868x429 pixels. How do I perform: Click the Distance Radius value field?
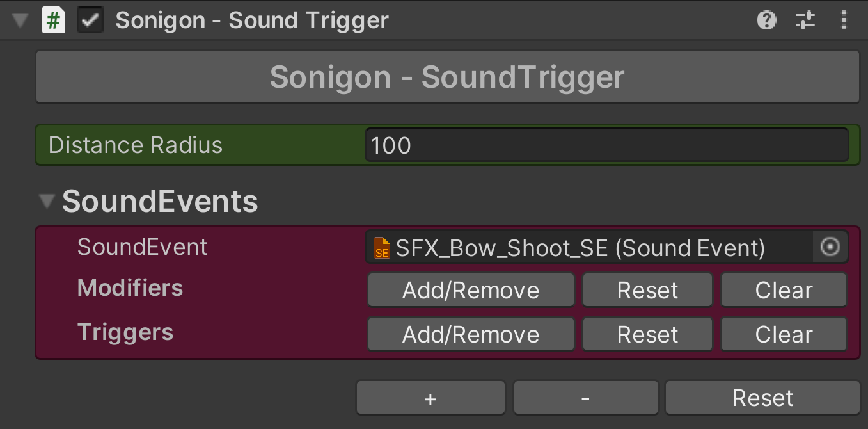606,145
